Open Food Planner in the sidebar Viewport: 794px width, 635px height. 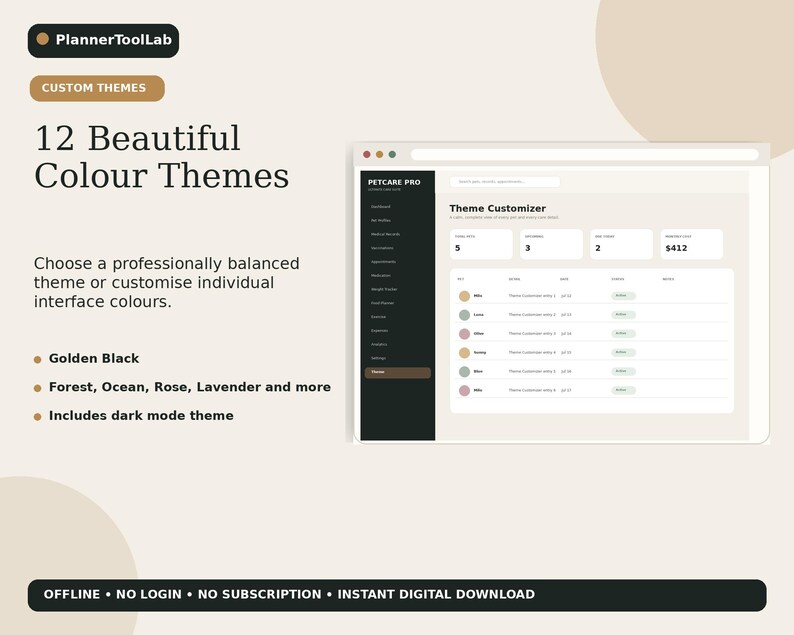coord(382,303)
